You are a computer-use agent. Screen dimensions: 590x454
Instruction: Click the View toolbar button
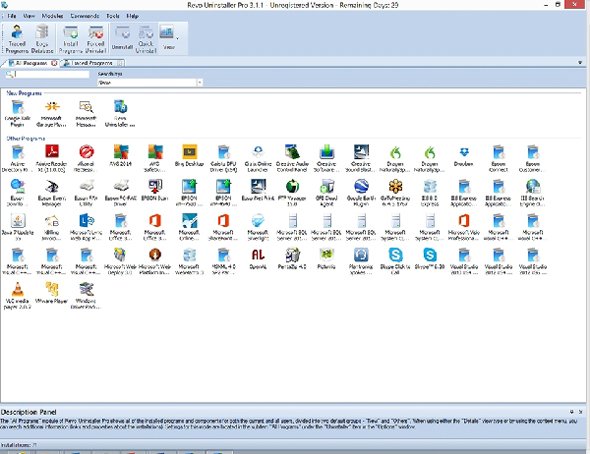167,39
